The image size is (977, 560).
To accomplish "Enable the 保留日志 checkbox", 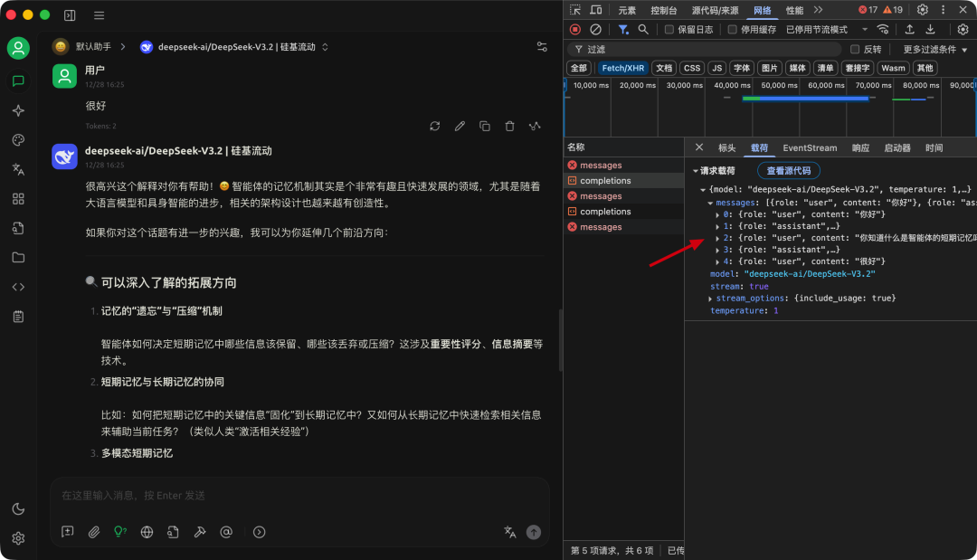I will 669,30.
